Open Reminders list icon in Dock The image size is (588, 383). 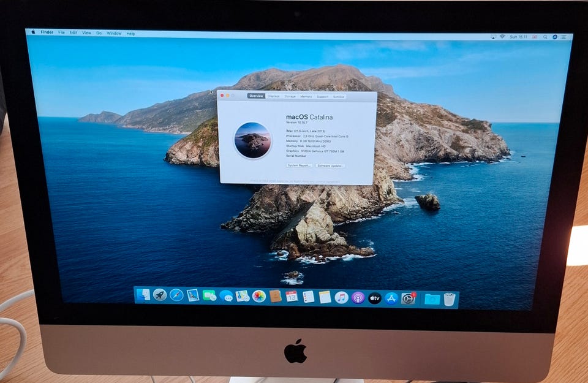pyautogui.click(x=308, y=297)
